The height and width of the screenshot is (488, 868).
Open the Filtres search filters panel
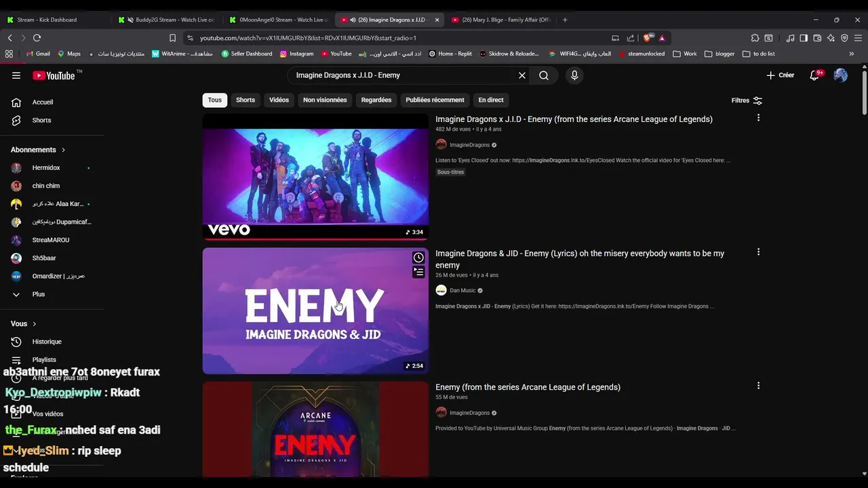747,100
